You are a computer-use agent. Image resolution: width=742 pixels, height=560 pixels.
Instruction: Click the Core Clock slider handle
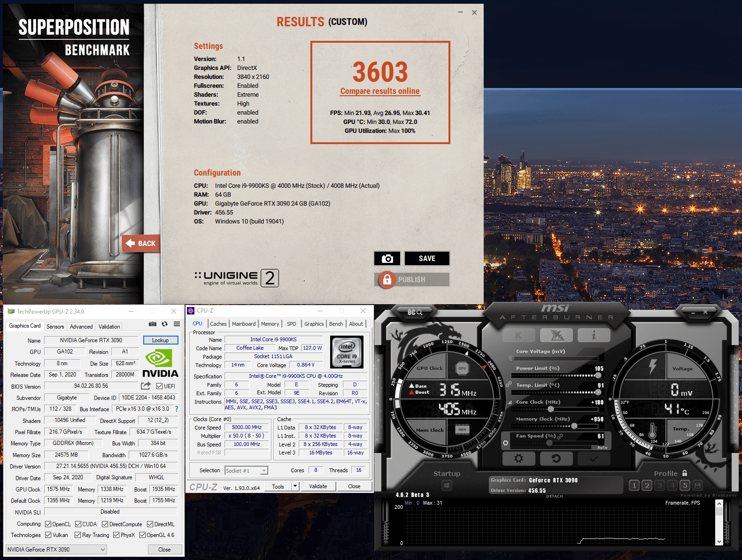550,409
